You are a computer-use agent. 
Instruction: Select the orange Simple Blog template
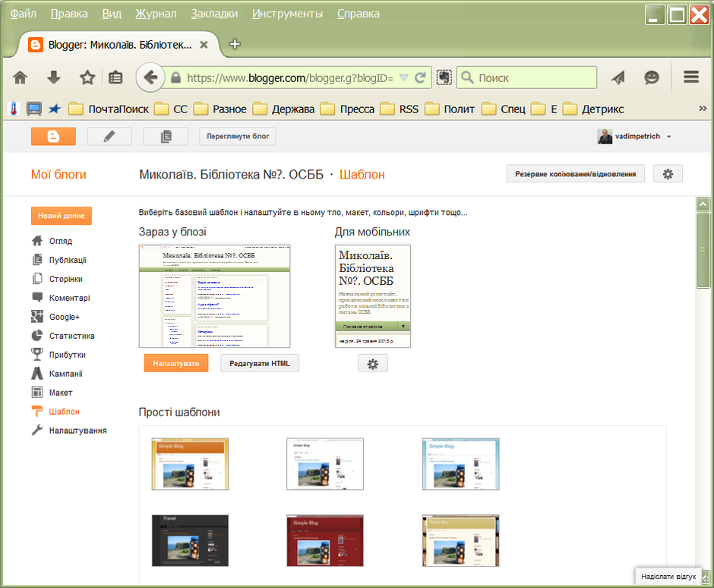(x=190, y=464)
